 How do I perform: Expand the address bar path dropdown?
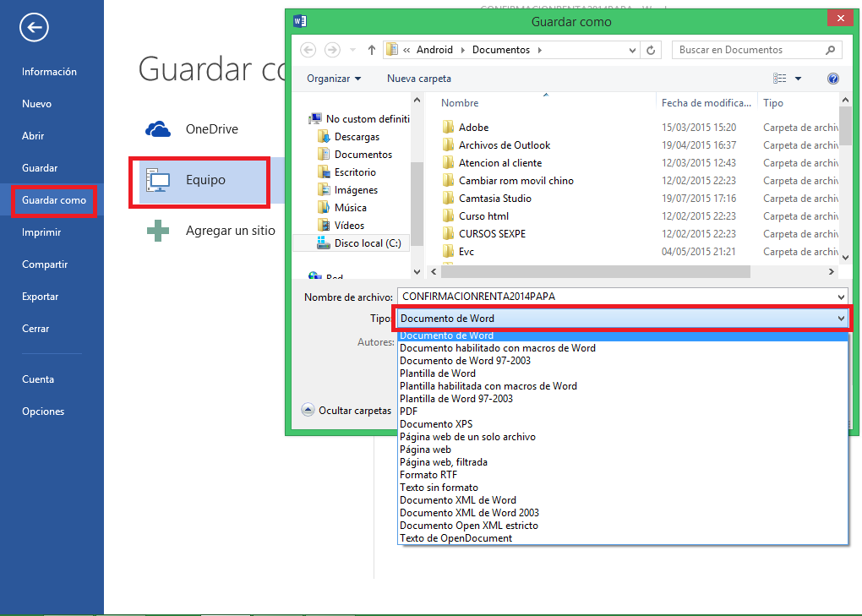pos(632,50)
